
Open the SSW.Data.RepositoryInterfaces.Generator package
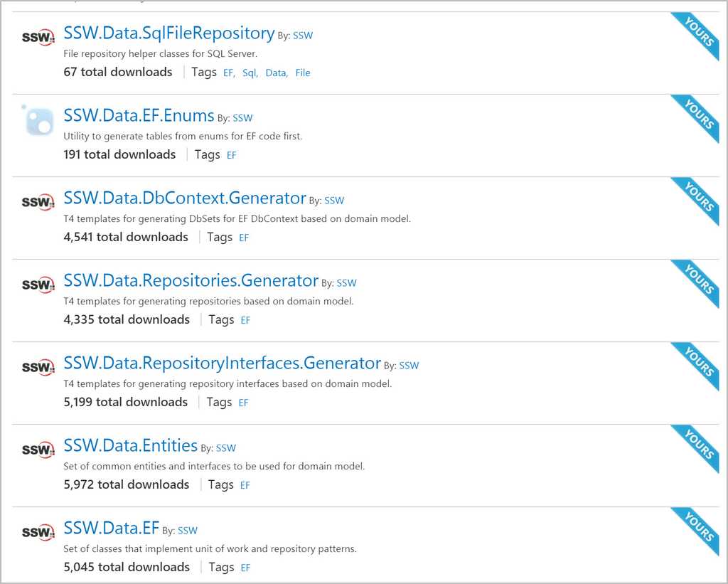pos(222,363)
